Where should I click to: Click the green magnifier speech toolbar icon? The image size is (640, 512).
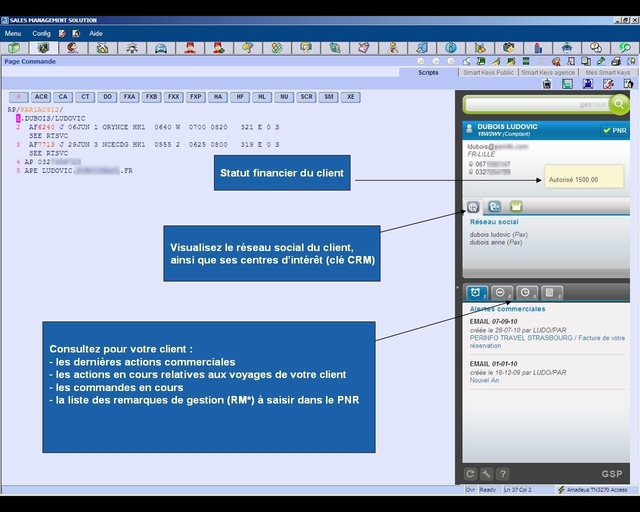click(625, 48)
